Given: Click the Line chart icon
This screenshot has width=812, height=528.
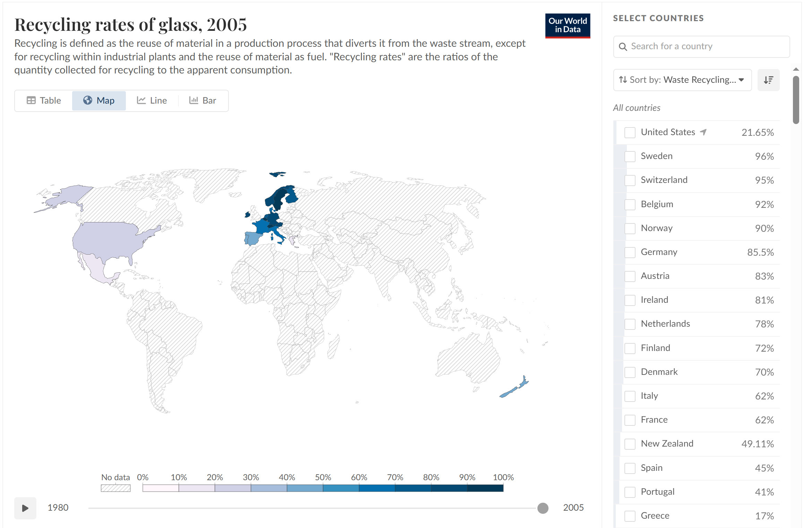Looking at the screenshot, I should tap(141, 100).
